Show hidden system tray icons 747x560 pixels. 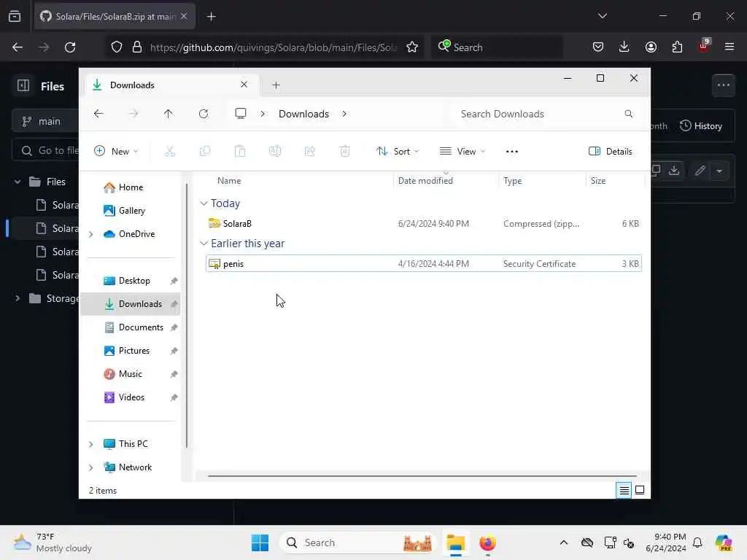pos(564,542)
